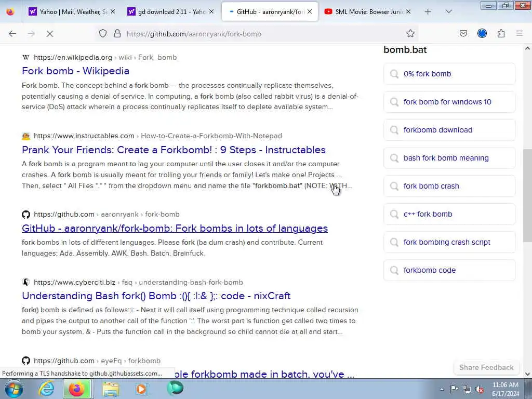Open Understanding Bash fork() Bomb nixCraft link
Screen dimensions: 532x399
[x=156, y=296]
